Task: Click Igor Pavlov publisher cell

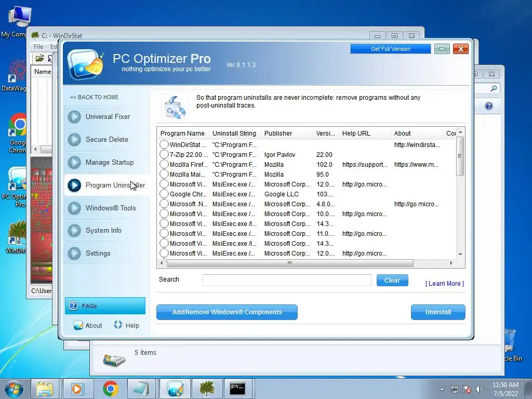Action: coord(280,155)
